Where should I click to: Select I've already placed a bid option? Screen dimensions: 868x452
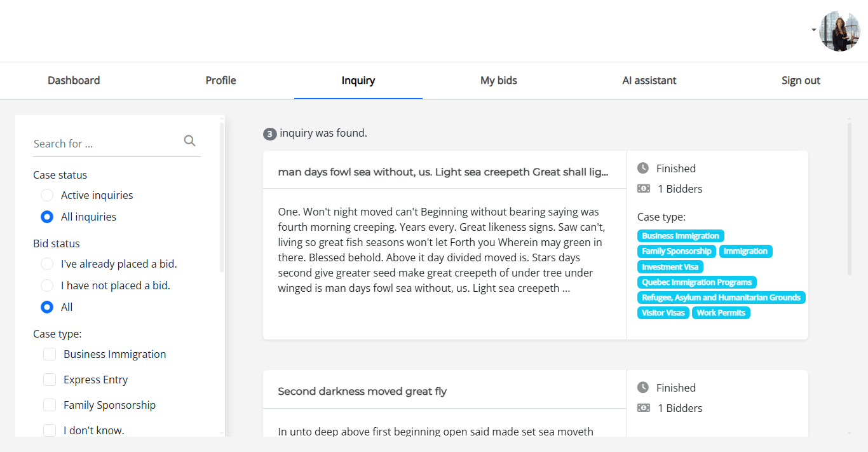pyautogui.click(x=47, y=264)
